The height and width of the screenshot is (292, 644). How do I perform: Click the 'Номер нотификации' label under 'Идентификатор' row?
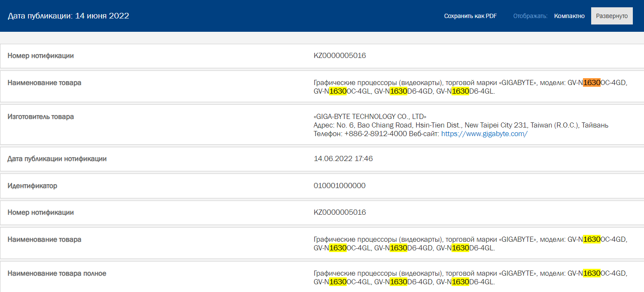(41, 212)
